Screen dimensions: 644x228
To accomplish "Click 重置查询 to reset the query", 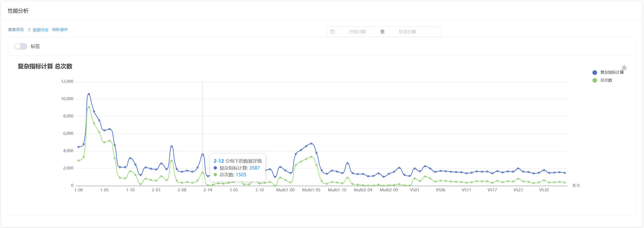I will tap(16, 29).
